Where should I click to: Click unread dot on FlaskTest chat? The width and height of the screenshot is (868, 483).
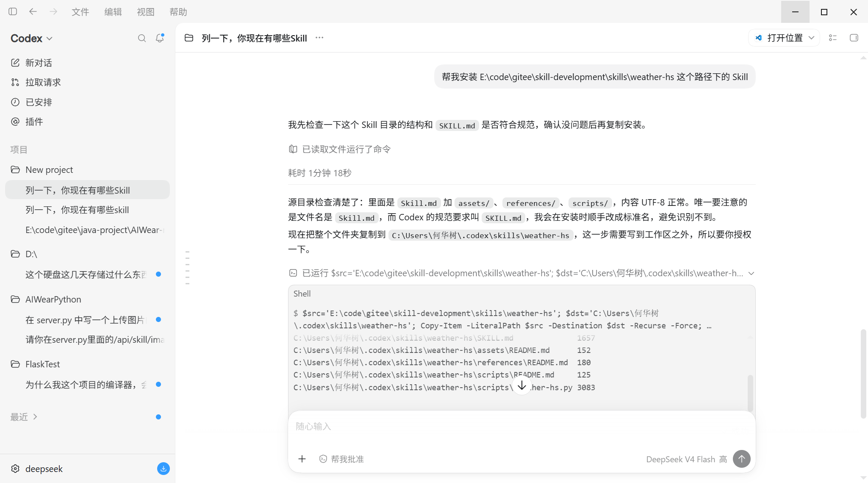pyautogui.click(x=158, y=384)
